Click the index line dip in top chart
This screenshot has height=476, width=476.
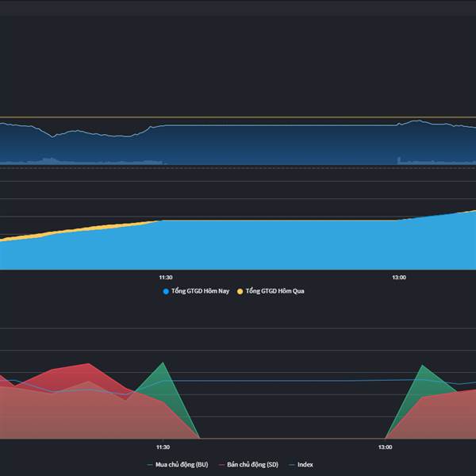(x=52, y=137)
